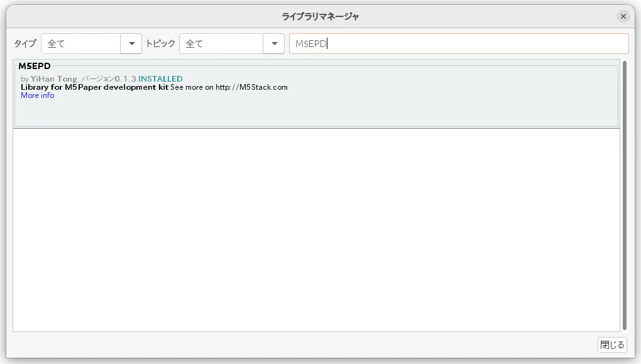
Task: Click the トピック label
Action: (161, 44)
